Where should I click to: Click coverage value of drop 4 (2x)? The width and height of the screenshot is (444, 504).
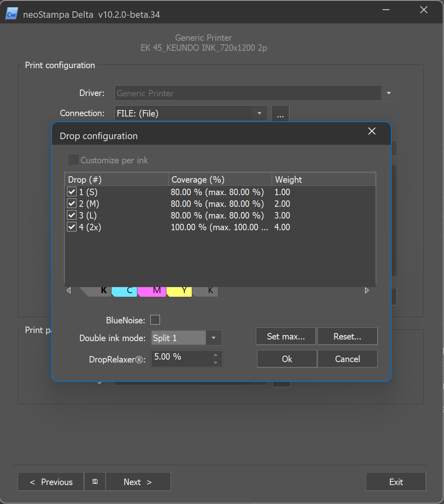click(219, 227)
